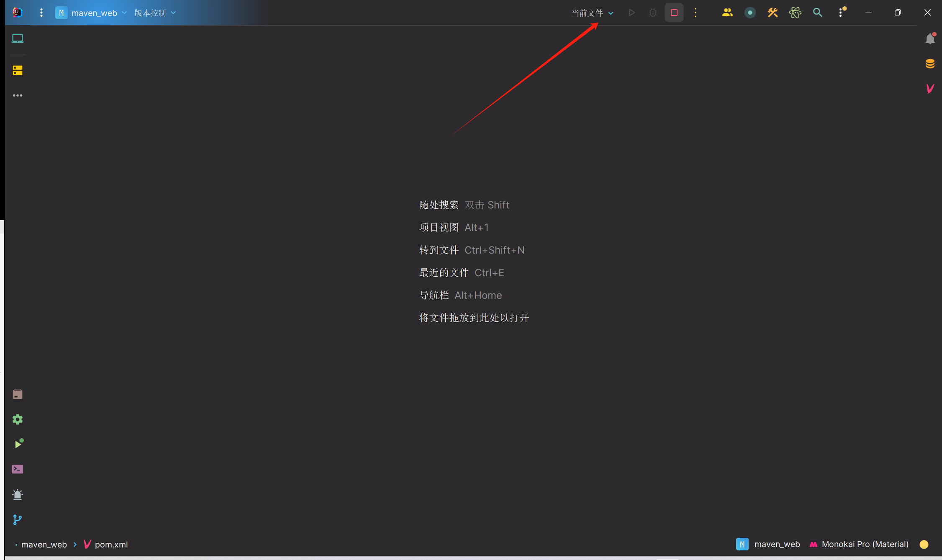Open more run actions vertical dots
The width and height of the screenshot is (942, 560).
pos(696,13)
